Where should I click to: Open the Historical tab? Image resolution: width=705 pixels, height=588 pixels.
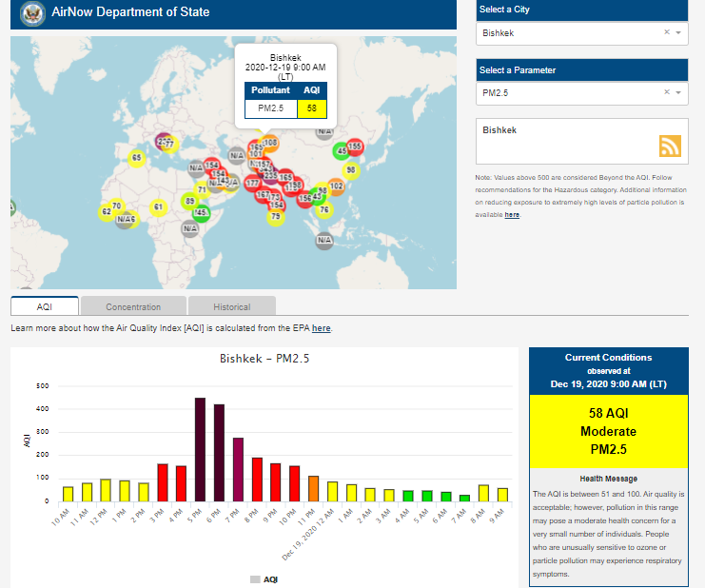click(x=231, y=306)
